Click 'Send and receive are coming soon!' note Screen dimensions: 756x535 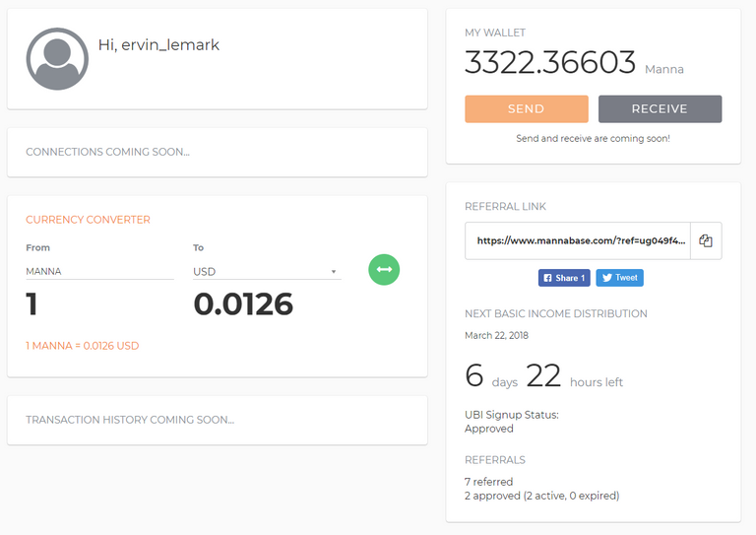(x=593, y=139)
